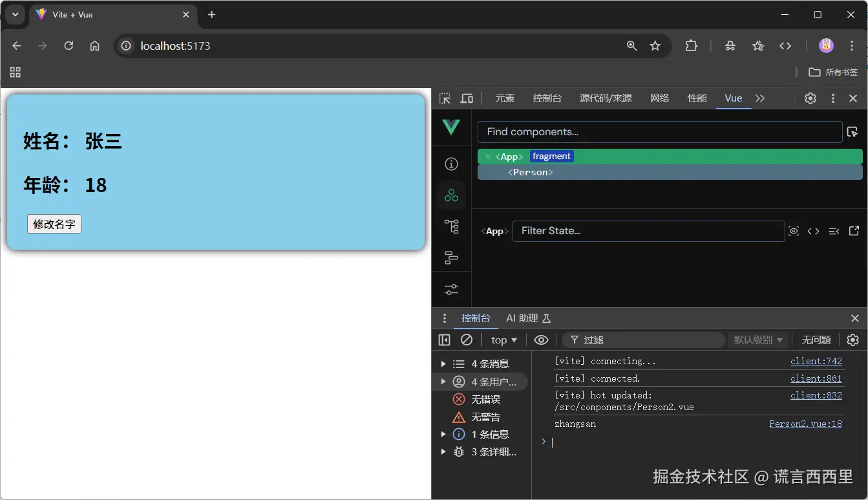Viewport: 868px width, 500px height.
Task: Clear the console output
Action: [x=467, y=340]
